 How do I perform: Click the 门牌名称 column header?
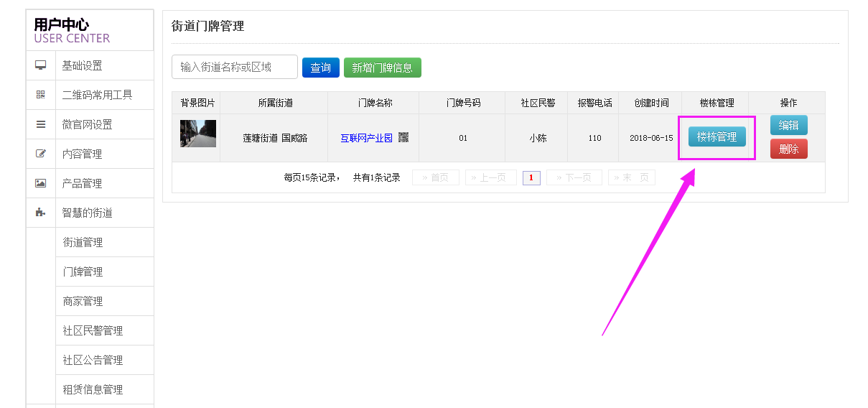375,103
